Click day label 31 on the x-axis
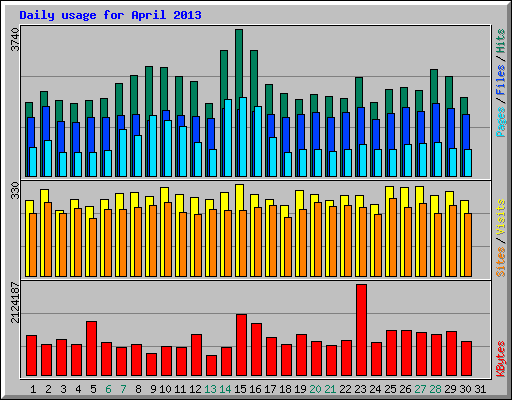The width and height of the screenshot is (512, 400). [x=480, y=389]
